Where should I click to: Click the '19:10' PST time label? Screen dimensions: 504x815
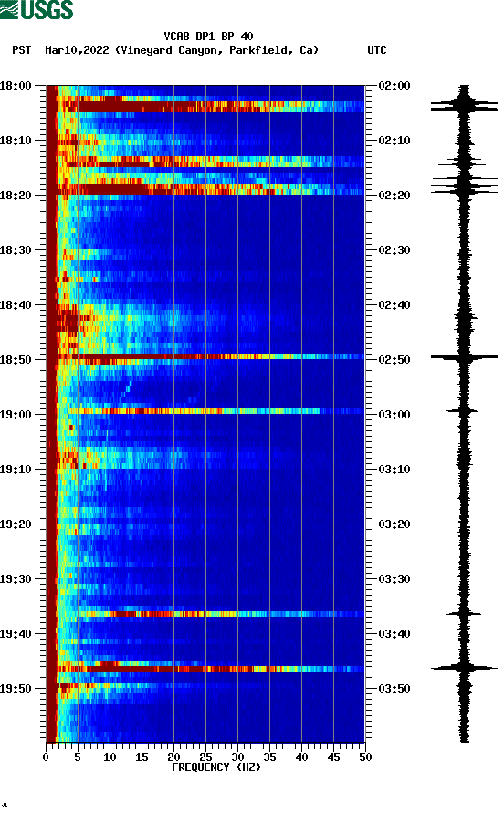pos(16,470)
